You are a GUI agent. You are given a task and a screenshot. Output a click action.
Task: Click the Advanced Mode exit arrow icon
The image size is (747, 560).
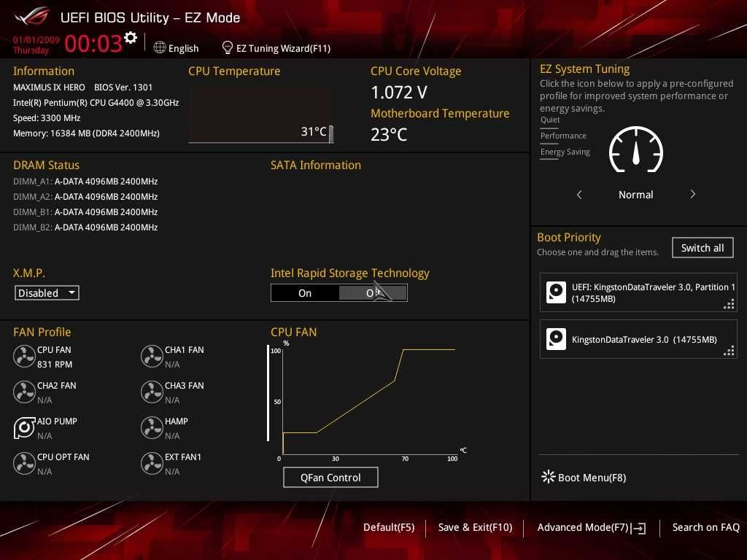(x=639, y=528)
